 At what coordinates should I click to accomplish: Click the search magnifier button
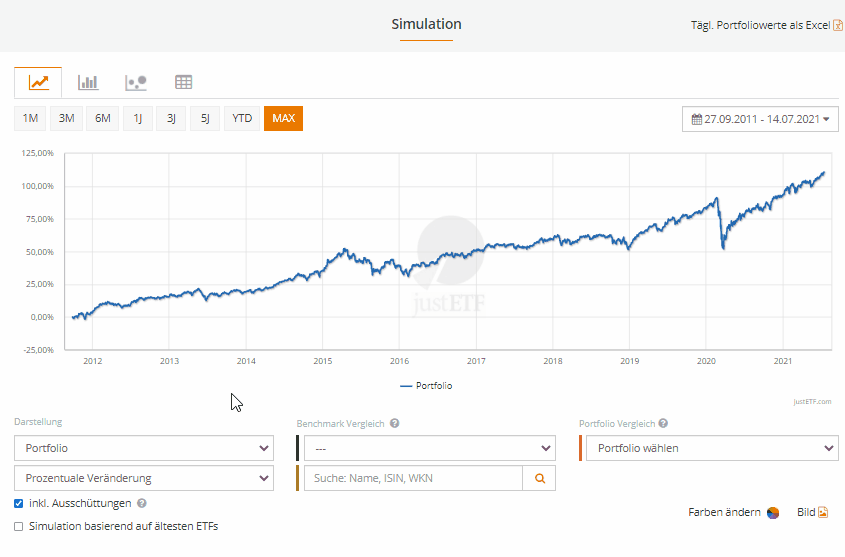tap(539, 479)
